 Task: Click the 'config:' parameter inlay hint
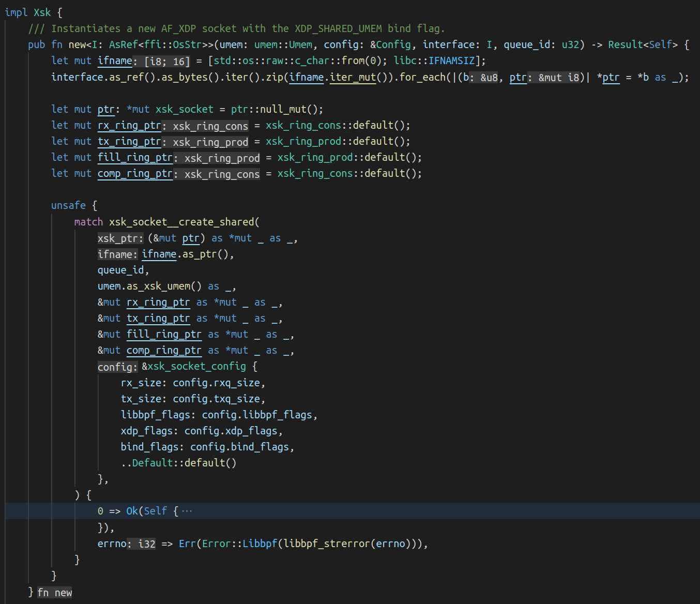click(x=118, y=367)
